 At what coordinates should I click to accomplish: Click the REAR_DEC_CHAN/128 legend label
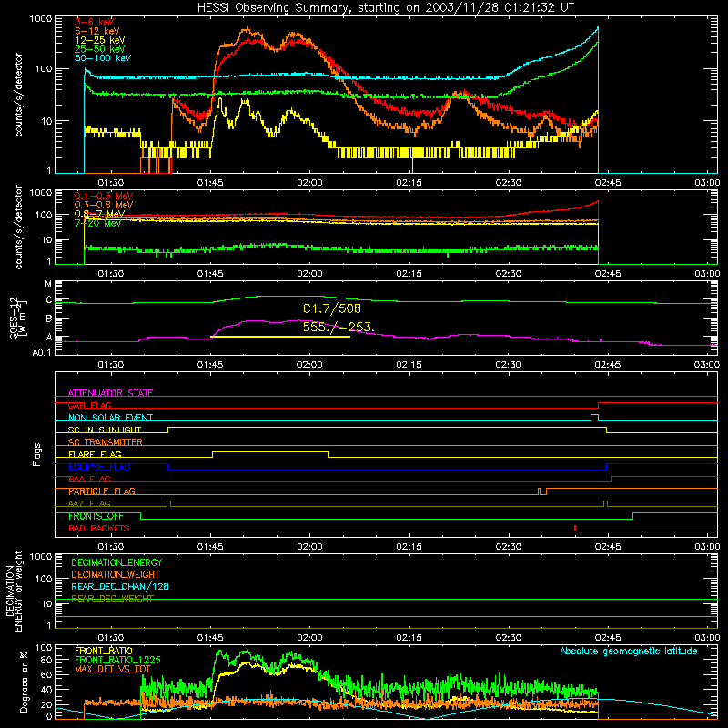[x=120, y=586]
